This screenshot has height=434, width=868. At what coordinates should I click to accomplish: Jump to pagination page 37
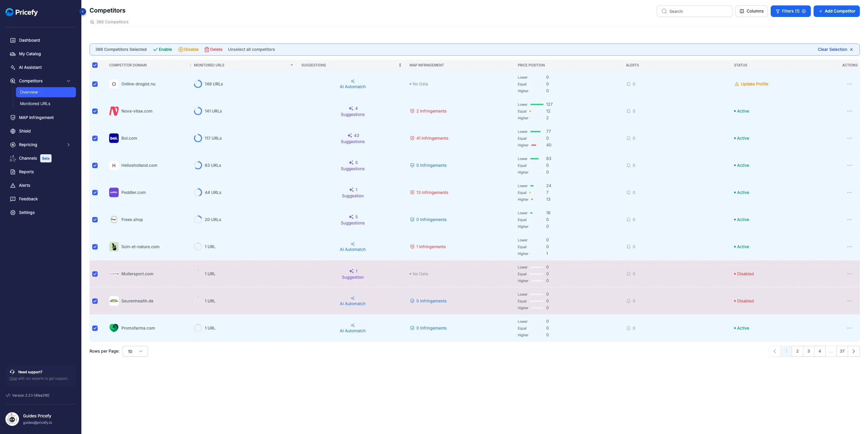(x=842, y=351)
